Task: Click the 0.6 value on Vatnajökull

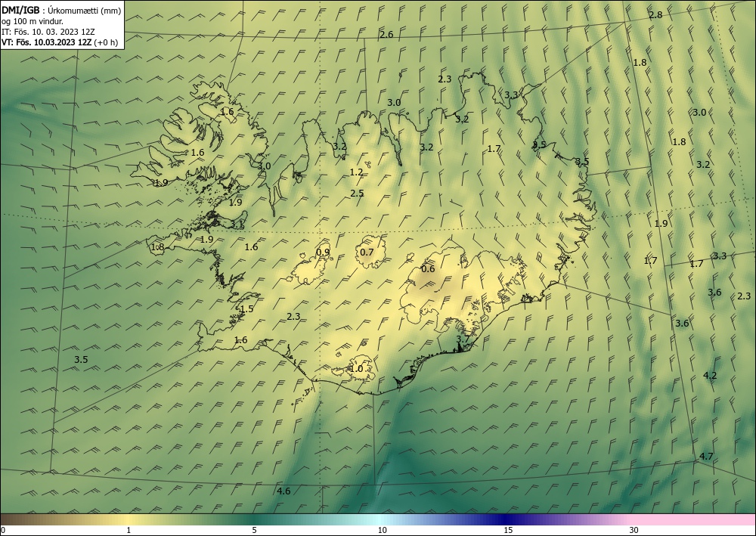Action: point(428,269)
